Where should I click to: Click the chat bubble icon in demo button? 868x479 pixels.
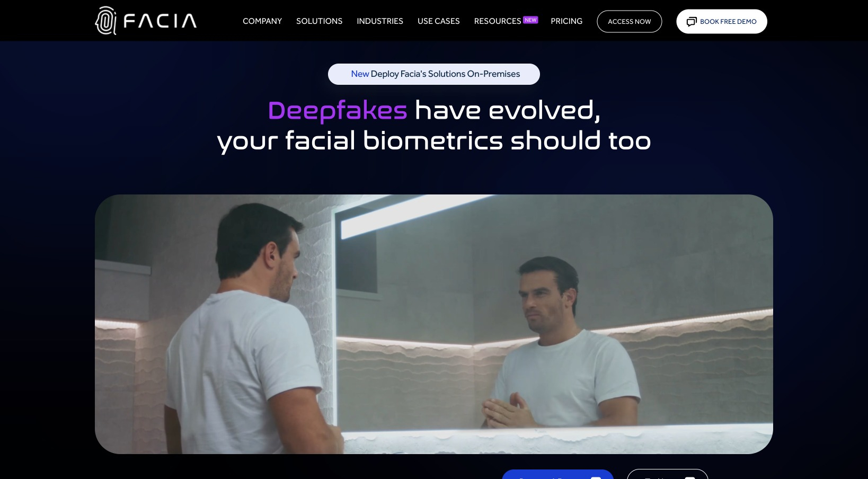(x=691, y=22)
